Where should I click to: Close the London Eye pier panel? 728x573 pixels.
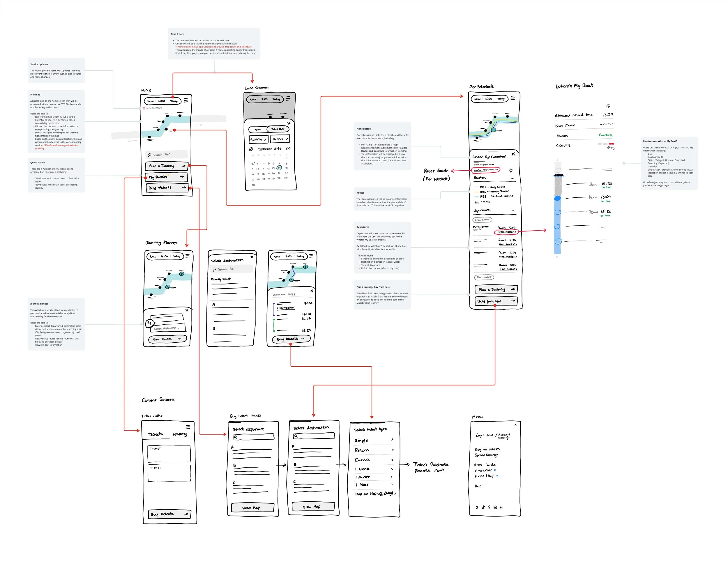(x=513, y=154)
